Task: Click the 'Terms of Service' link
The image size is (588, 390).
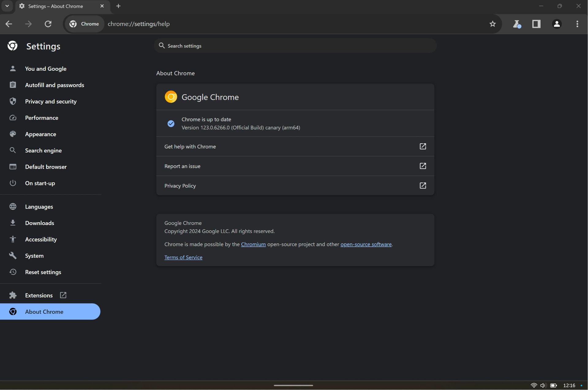Action: pos(183,257)
